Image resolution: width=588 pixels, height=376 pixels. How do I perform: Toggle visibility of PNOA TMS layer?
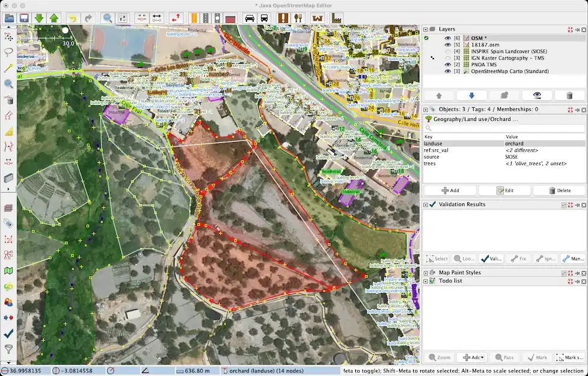point(447,64)
